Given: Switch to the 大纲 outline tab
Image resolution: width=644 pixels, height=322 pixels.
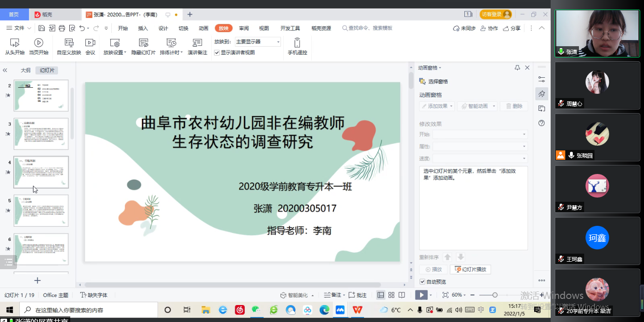Looking at the screenshot, I should 25,70.
